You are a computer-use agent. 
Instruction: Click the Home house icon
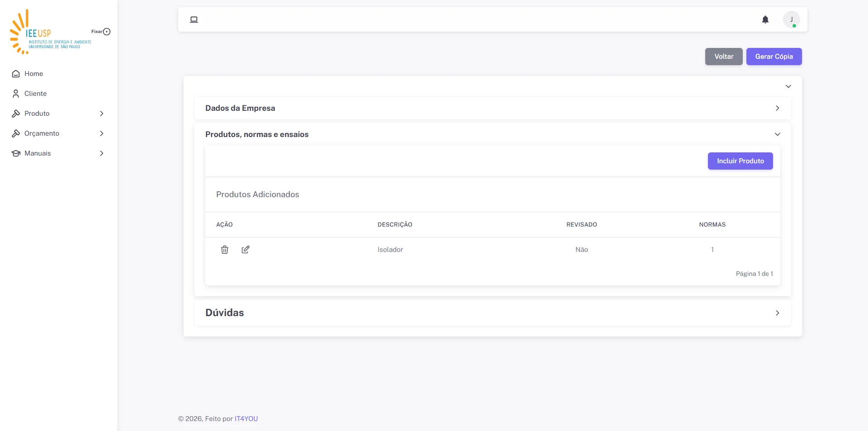(x=16, y=74)
